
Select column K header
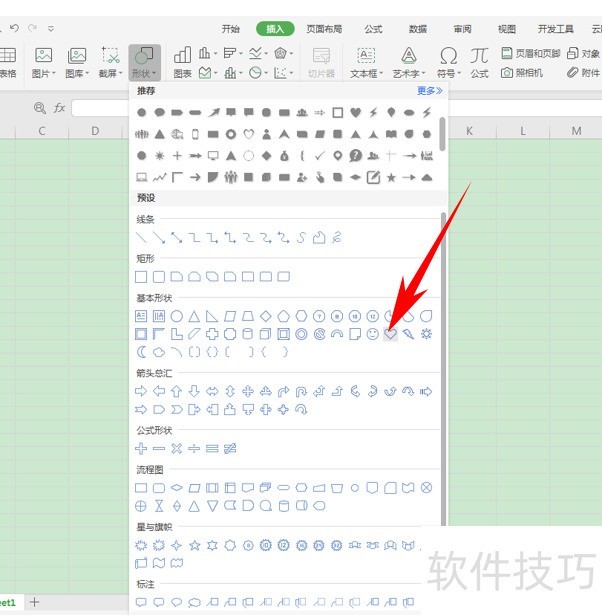(469, 131)
